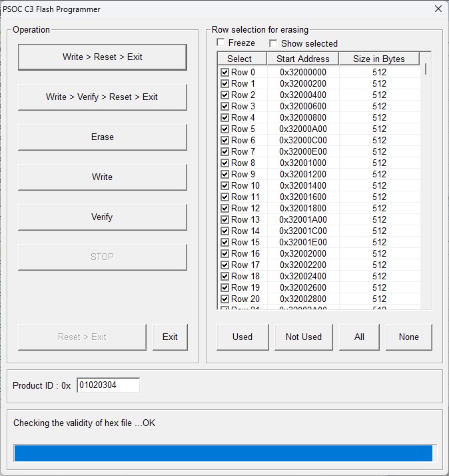Select only Used rows

[242, 337]
